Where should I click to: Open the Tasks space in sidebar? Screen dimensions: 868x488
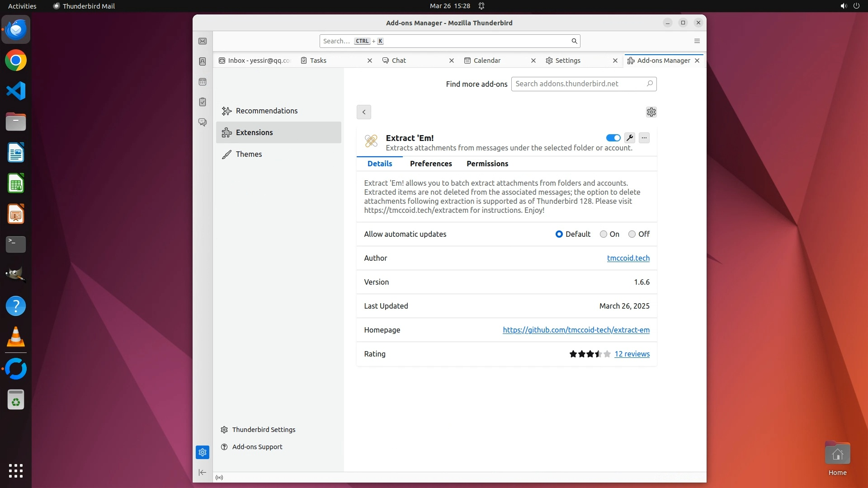coord(203,102)
